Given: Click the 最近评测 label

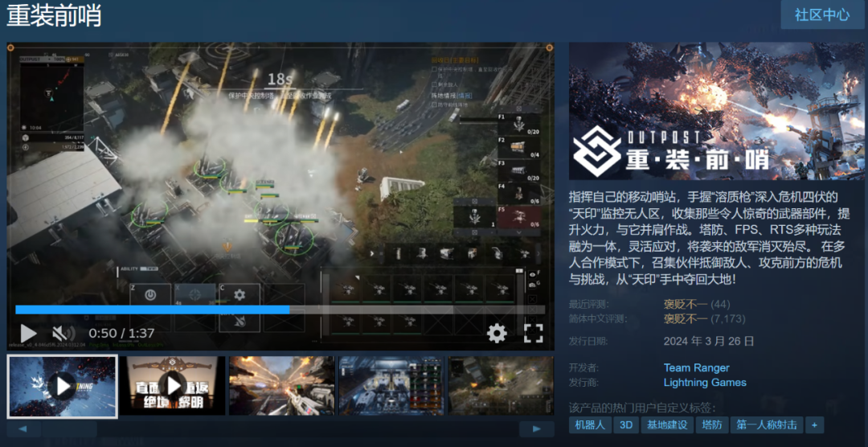Looking at the screenshot, I should (588, 304).
